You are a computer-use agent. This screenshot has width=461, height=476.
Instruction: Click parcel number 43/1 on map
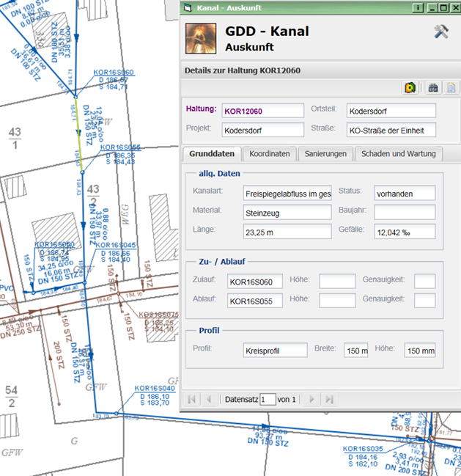click(x=15, y=139)
